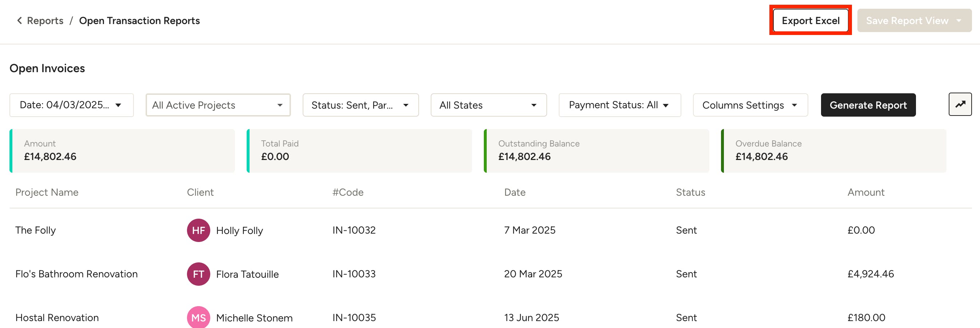This screenshot has height=328, width=980.
Task: Expand the All States dropdown
Action: [489, 105]
